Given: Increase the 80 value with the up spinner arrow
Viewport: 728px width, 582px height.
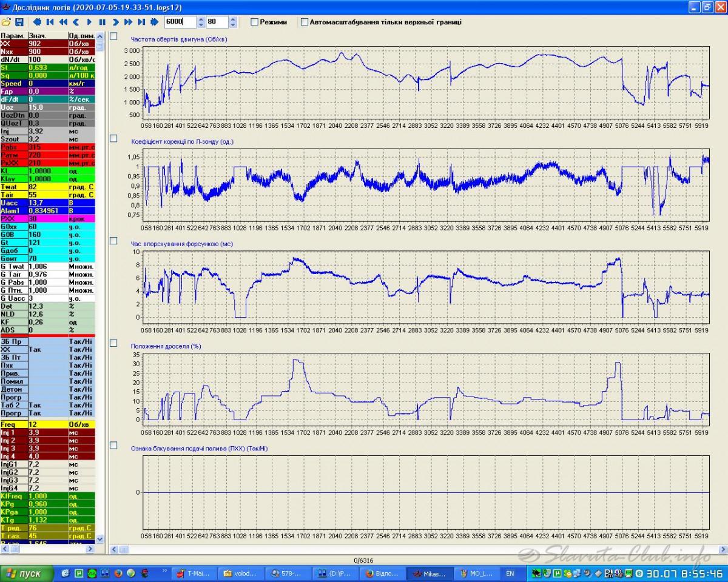Looking at the screenshot, I should pos(233,19).
